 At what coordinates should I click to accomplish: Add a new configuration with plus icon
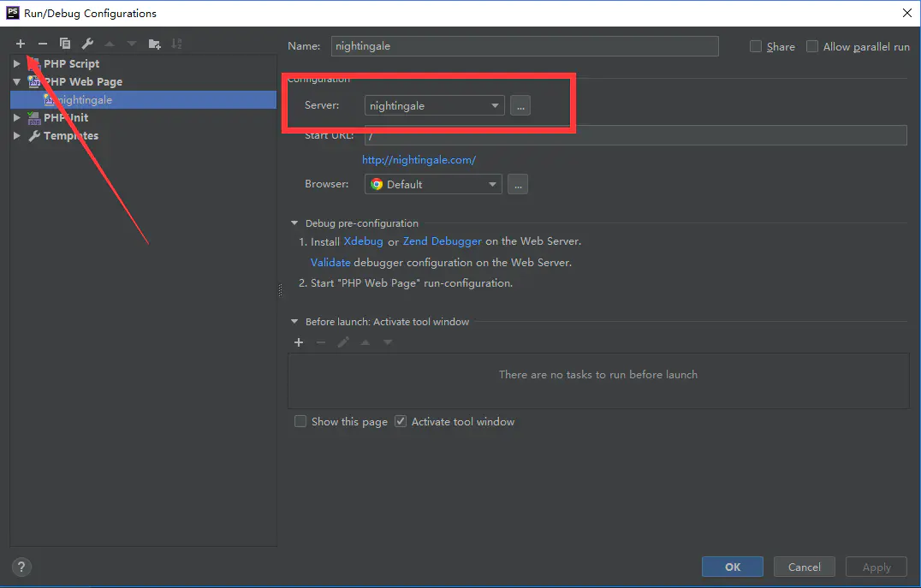pyautogui.click(x=21, y=44)
